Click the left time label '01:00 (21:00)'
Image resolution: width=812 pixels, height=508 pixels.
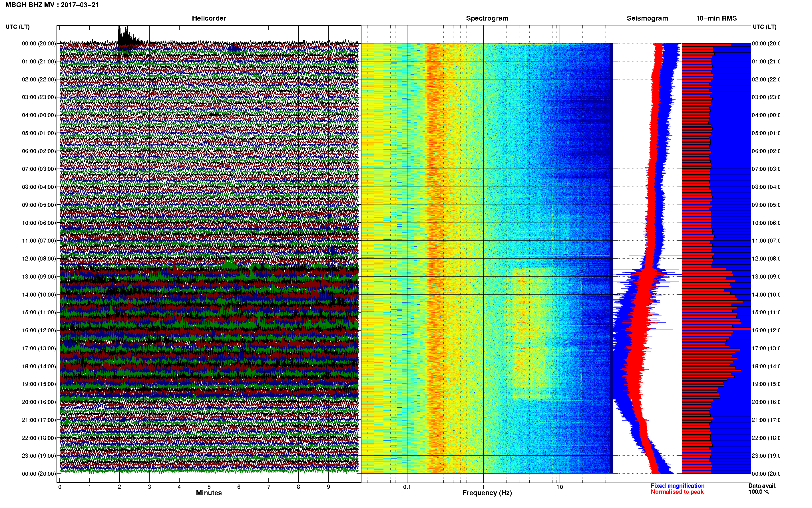tap(39, 61)
